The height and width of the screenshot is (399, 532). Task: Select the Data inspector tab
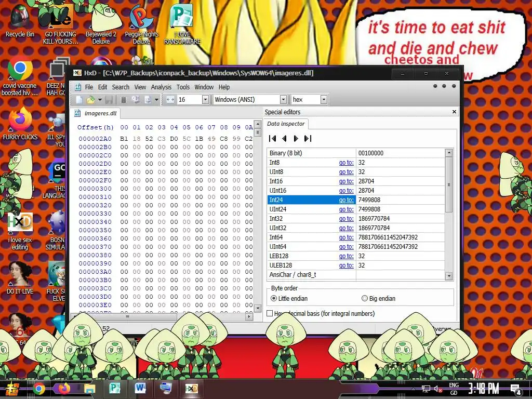(x=286, y=124)
